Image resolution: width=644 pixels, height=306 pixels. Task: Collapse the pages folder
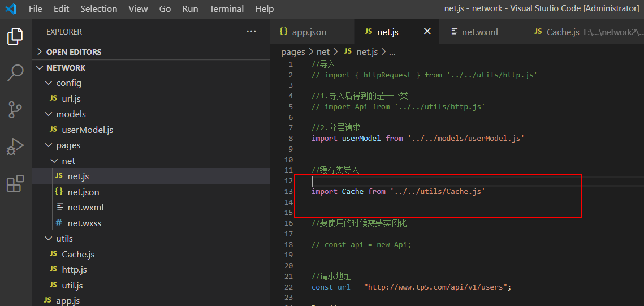(x=151, y=145)
